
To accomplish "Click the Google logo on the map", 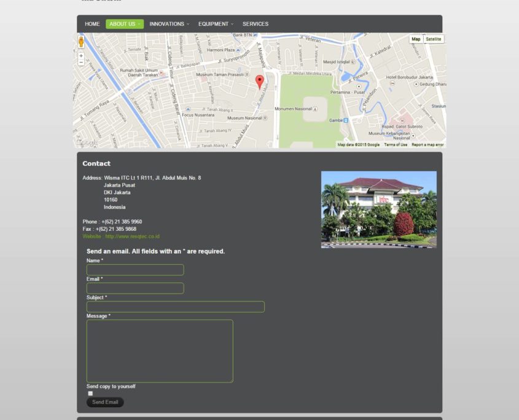I will [87, 142].
